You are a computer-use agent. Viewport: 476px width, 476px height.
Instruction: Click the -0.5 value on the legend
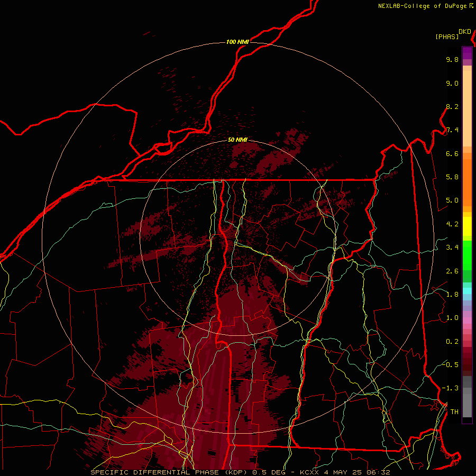coord(451,364)
